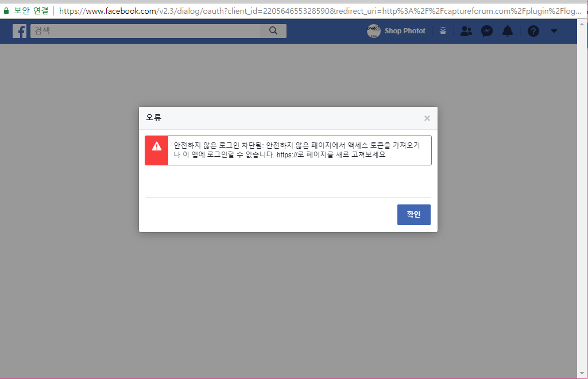Click the green secure lock icon

(x=6, y=10)
